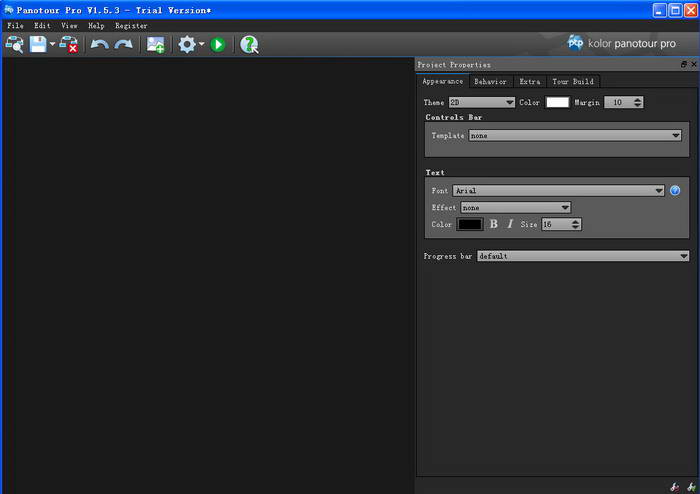Click inside the text Size field
700x494 pixels.
pos(556,224)
